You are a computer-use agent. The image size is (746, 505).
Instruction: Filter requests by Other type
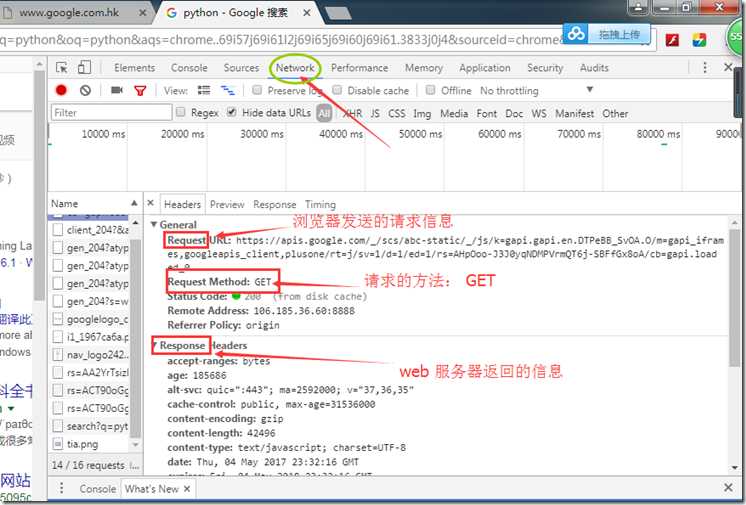point(615,113)
